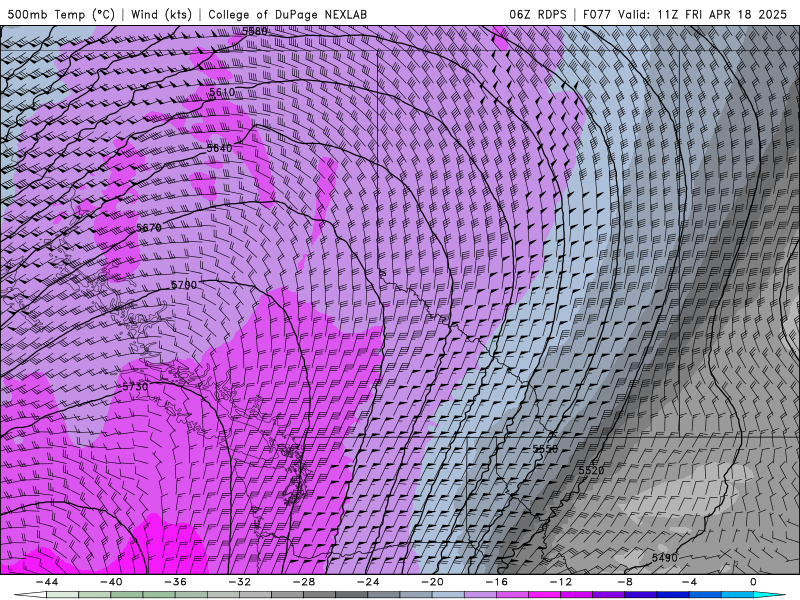Click the 5640 height contour label
This screenshot has width=800, height=600.
(219, 148)
